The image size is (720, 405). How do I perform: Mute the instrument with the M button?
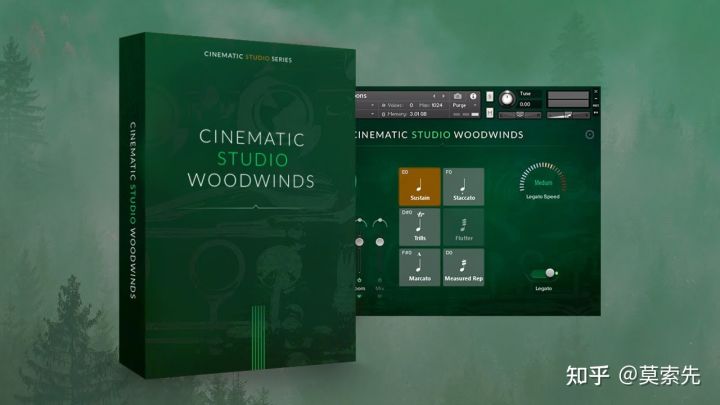click(x=489, y=112)
